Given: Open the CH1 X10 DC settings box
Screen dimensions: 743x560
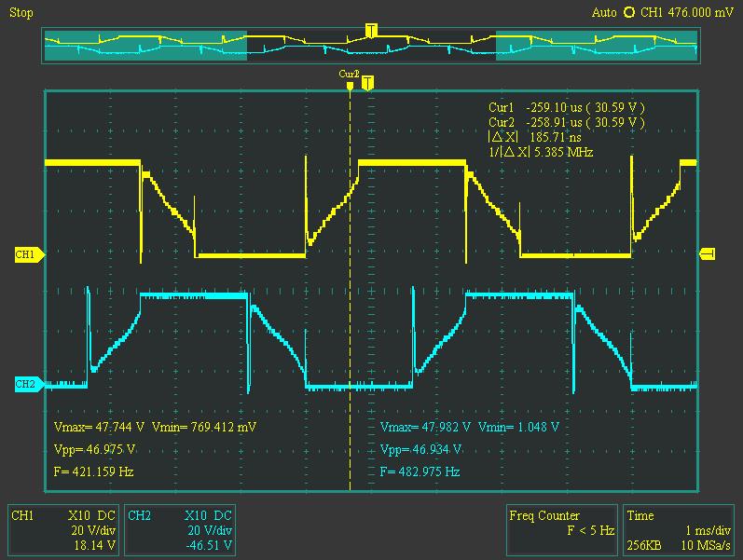Looking at the screenshot, I should coord(63,529).
